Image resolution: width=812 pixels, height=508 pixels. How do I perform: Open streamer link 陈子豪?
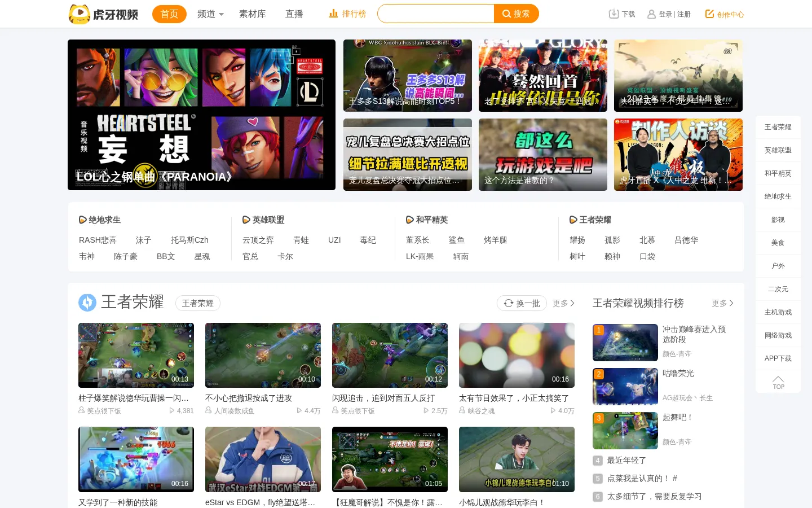point(126,256)
